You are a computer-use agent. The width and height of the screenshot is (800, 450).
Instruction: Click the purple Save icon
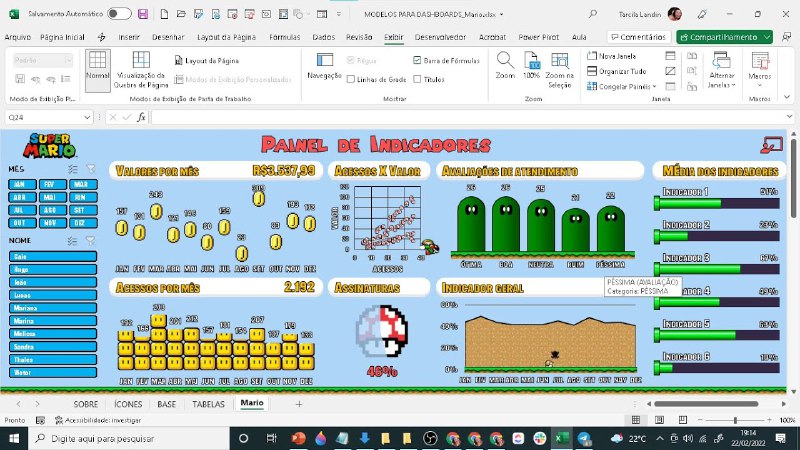click(143, 14)
